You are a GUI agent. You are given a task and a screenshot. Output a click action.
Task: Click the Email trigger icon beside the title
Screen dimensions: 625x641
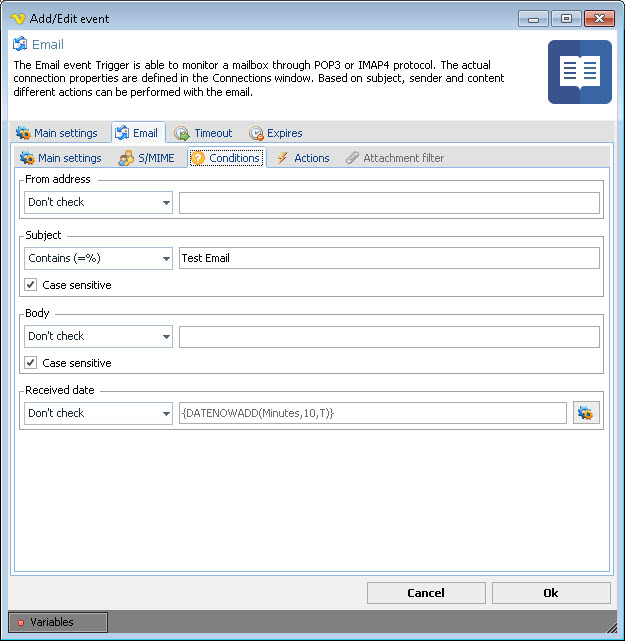[20, 44]
